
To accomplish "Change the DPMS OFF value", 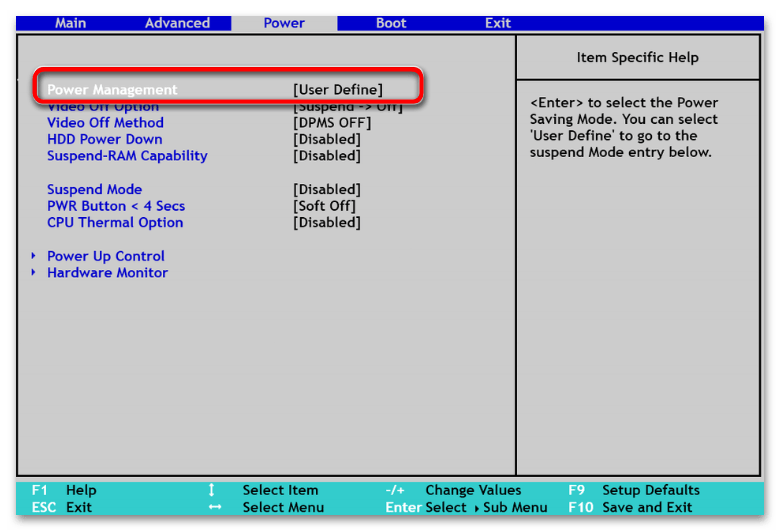I will (331, 123).
